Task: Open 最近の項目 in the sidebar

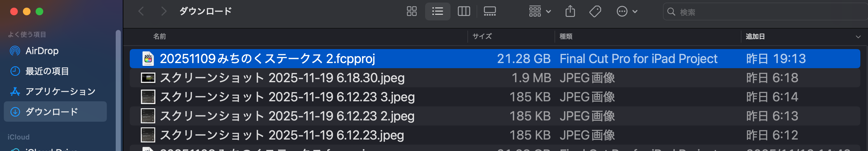Action: (47, 71)
